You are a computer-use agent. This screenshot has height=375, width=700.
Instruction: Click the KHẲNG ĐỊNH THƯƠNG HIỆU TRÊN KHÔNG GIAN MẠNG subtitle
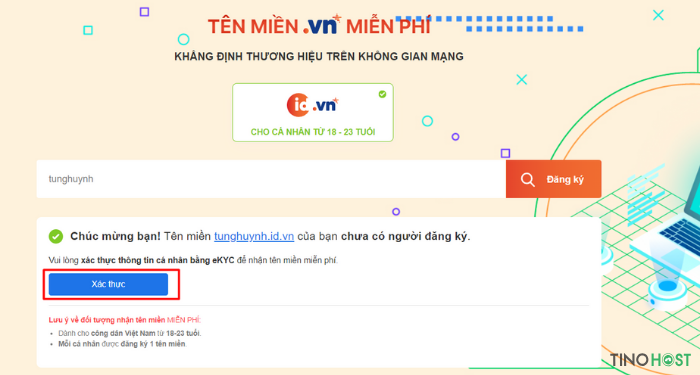(x=319, y=56)
